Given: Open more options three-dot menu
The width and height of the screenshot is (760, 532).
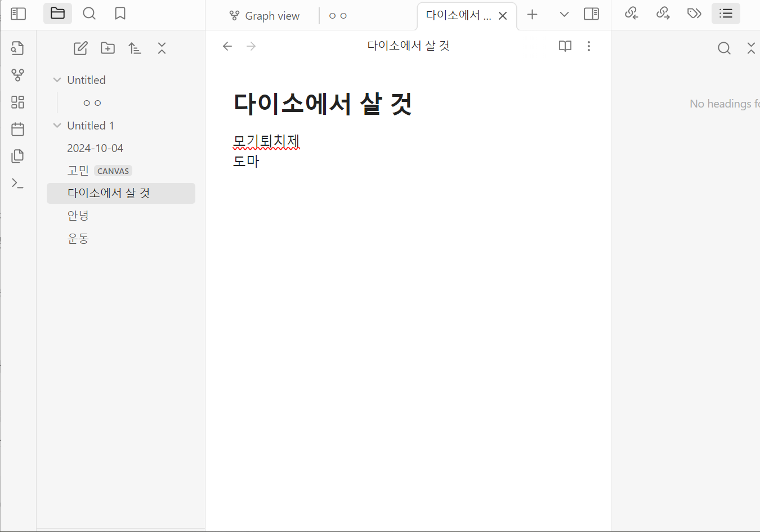Looking at the screenshot, I should point(589,46).
